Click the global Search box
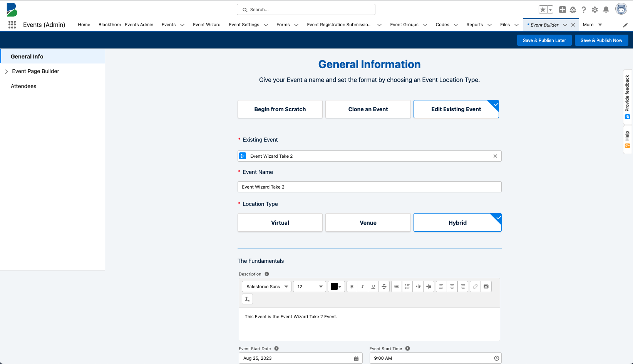Screen dimensions: 633x364 (x=306, y=10)
